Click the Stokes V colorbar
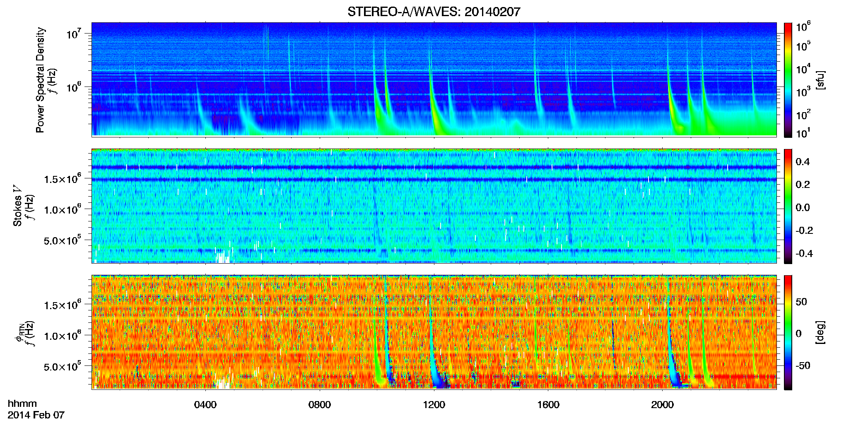 tap(788, 206)
